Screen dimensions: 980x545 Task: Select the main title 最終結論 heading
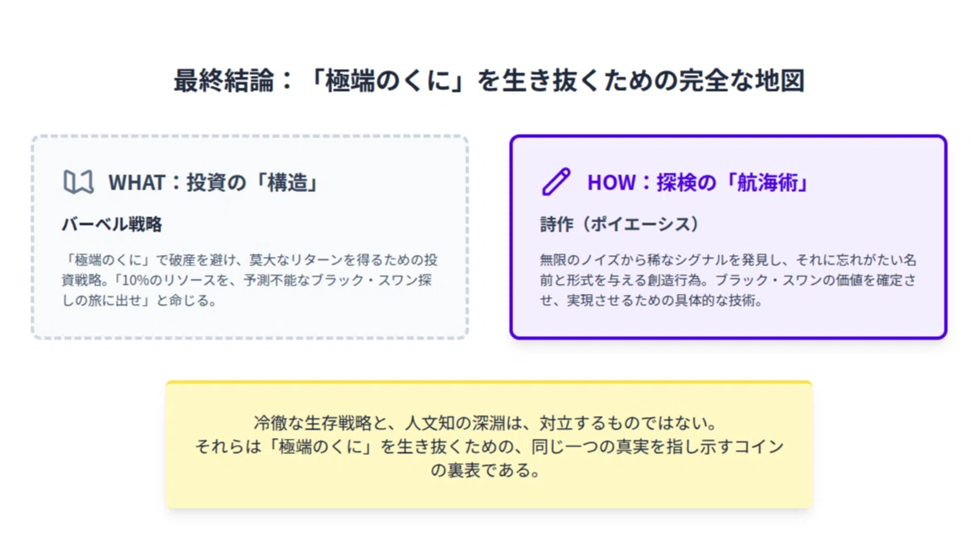(x=489, y=81)
